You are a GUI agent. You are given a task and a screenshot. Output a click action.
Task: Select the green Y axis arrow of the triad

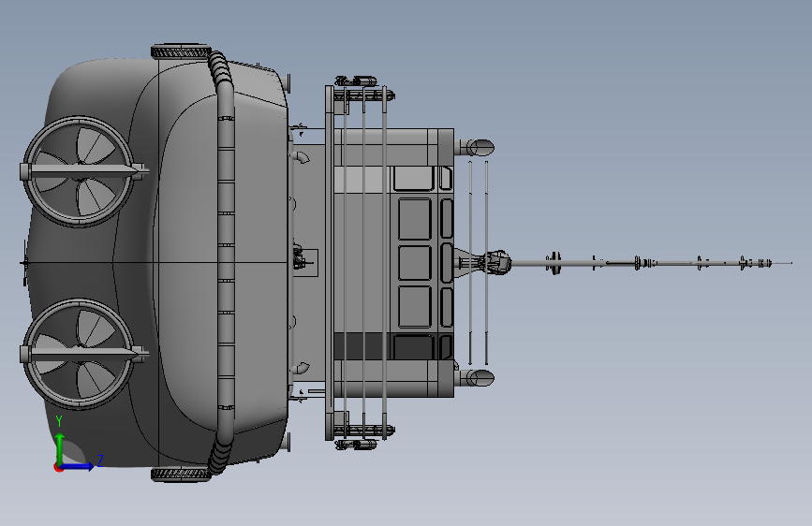click(60, 449)
